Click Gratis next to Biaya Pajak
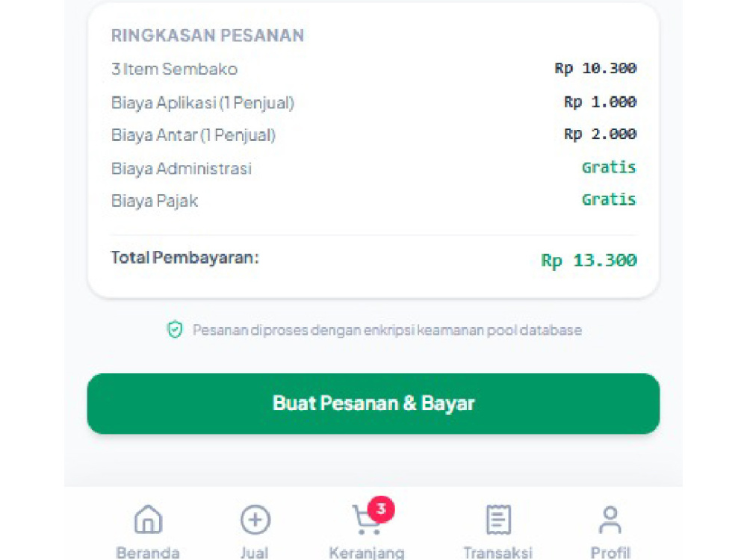This screenshot has width=747, height=560. (609, 199)
